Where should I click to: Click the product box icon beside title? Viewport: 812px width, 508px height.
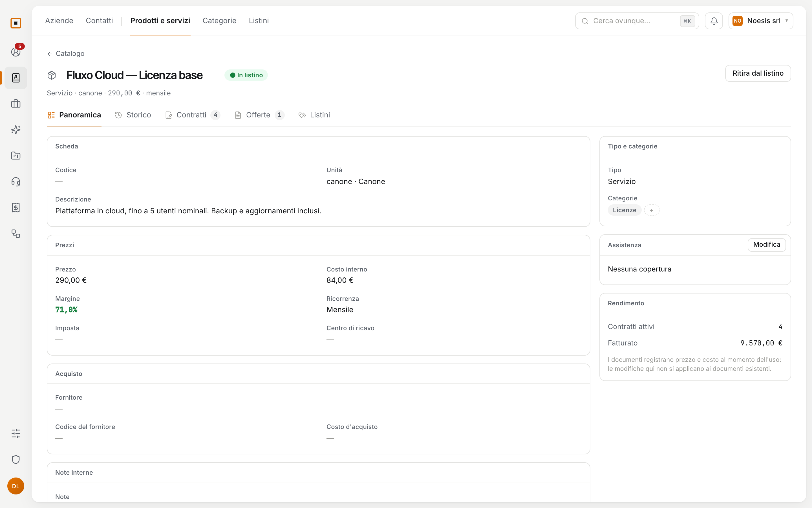pos(52,75)
